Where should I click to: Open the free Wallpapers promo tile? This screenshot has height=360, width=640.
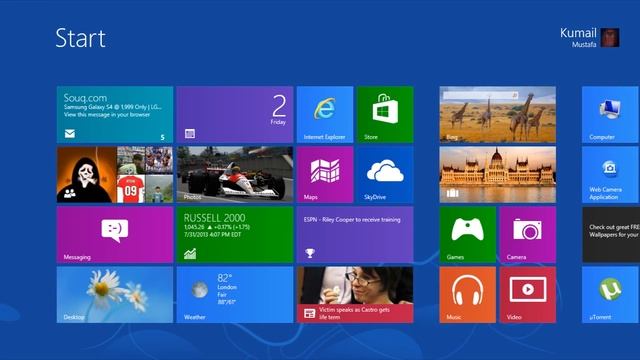[611, 235]
